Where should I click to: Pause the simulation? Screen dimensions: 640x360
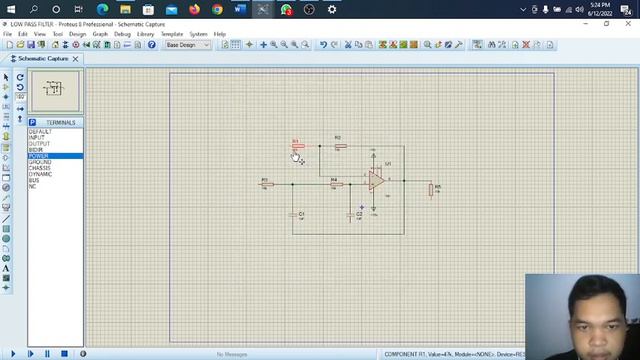[x=47, y=354]
